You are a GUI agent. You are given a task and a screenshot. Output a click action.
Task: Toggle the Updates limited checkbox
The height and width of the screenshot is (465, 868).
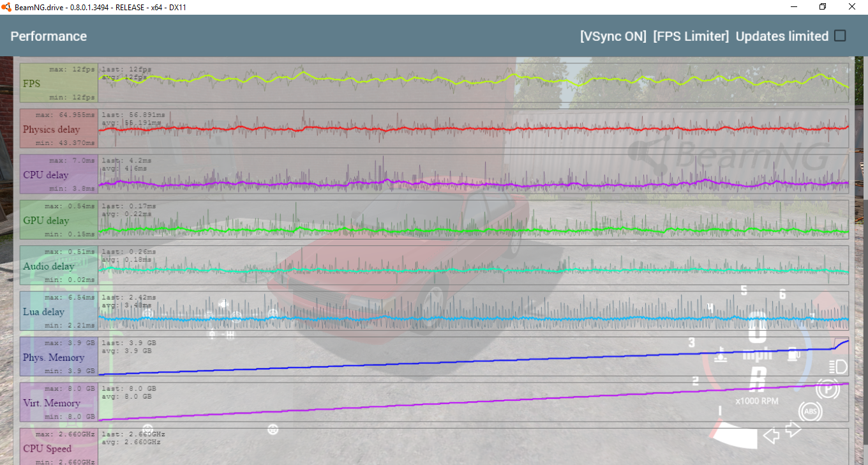(x=840, y=36)
